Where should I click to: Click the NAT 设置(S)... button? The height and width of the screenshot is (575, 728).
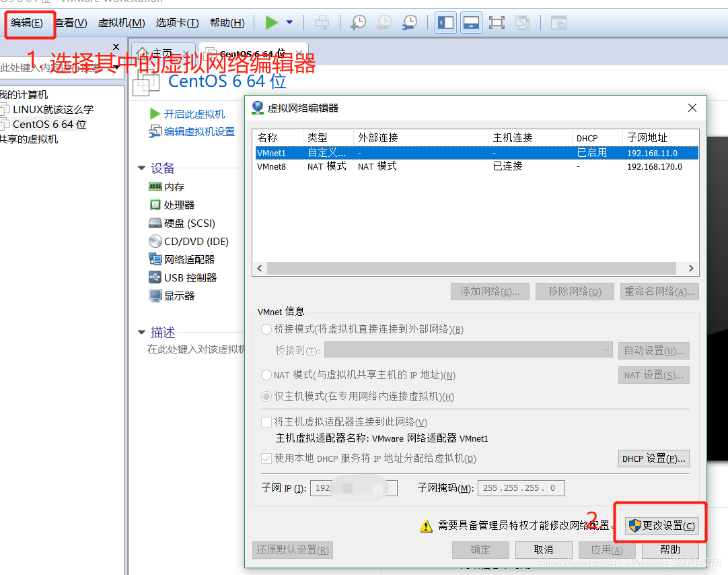point(654,375)
